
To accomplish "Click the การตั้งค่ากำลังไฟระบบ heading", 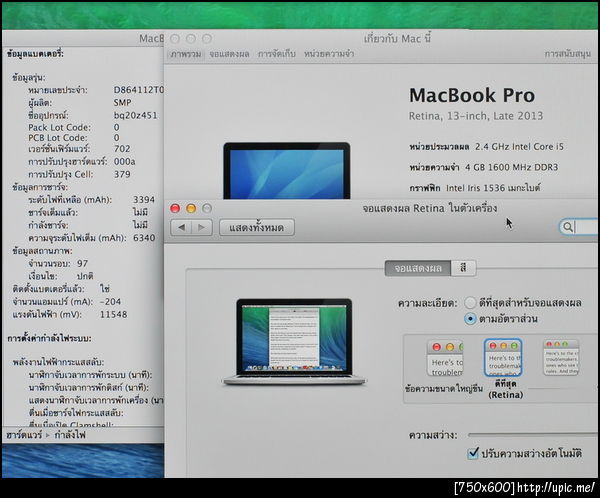I will click(49, 338).
